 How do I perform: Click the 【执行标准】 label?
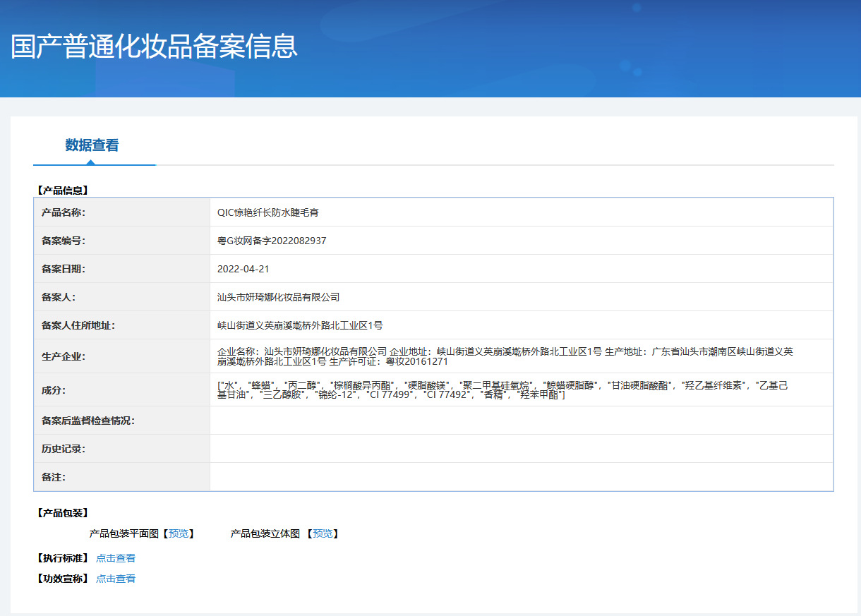pyautogui.click(x=62, y=558)
